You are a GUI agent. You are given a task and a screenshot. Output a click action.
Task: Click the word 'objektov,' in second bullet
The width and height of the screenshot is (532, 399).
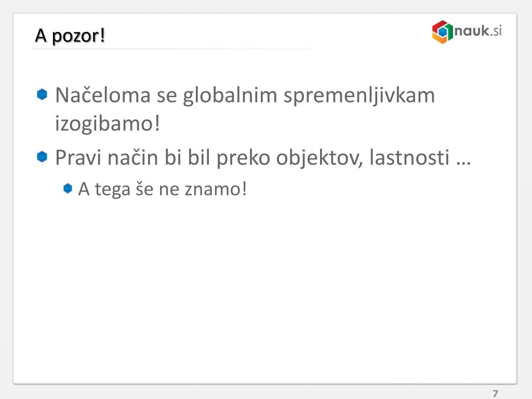(320, 158)
